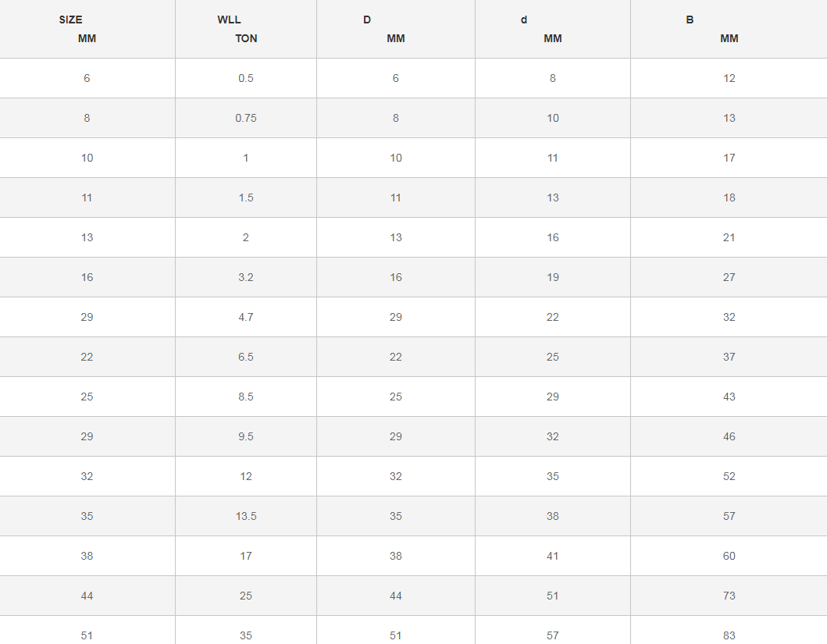Select the 1.5 WLL cell
Screen dimensions: 827x644
[246, 197]
